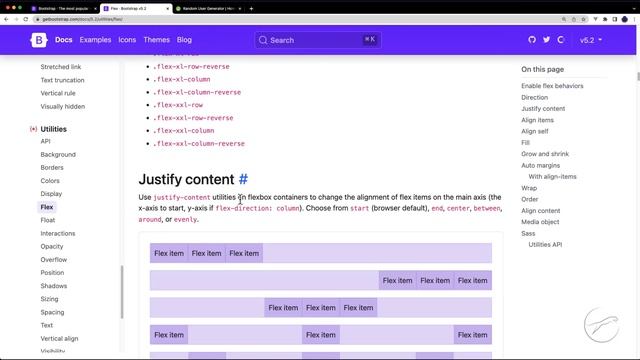640x360 pixels.
Task: Click the V-shaped extension icon in toolbar
Action: coord(595,19)
